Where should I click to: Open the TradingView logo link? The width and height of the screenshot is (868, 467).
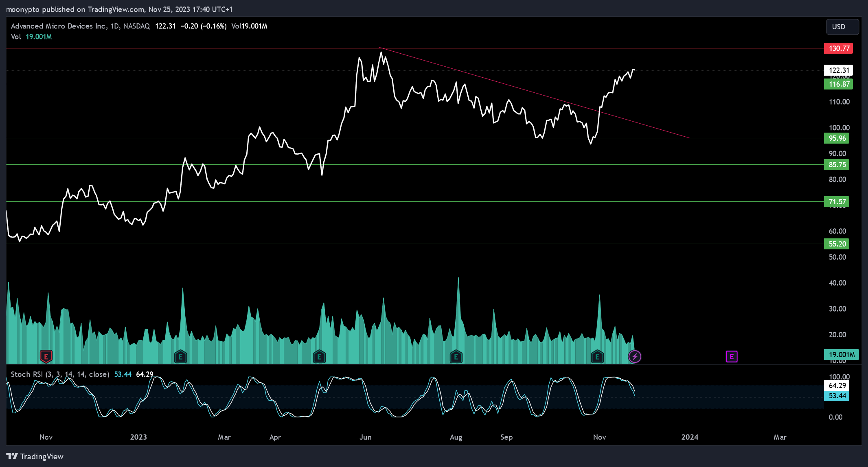point(35,456)
